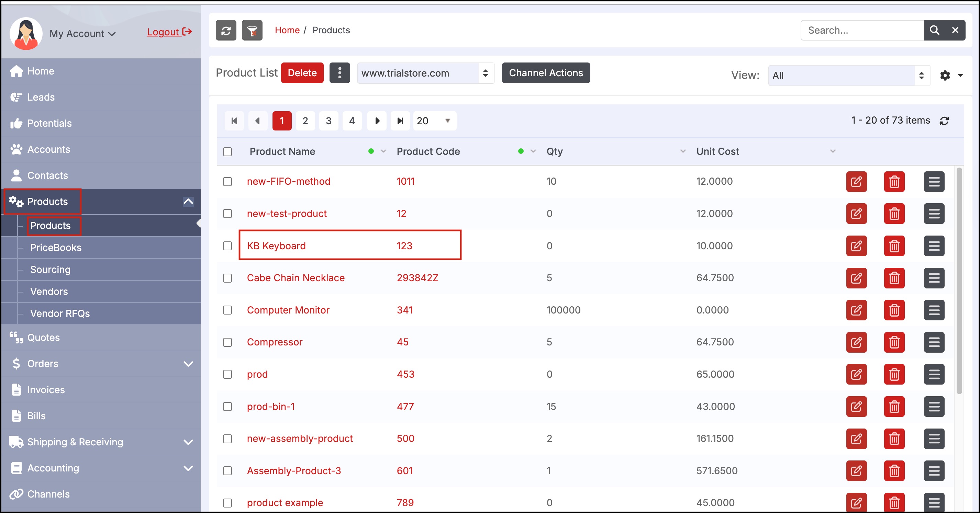The width and height of the screenshot is (980, 513).
Task: Click the refresh icon beside the filter button
Action: tap(226, 31)
